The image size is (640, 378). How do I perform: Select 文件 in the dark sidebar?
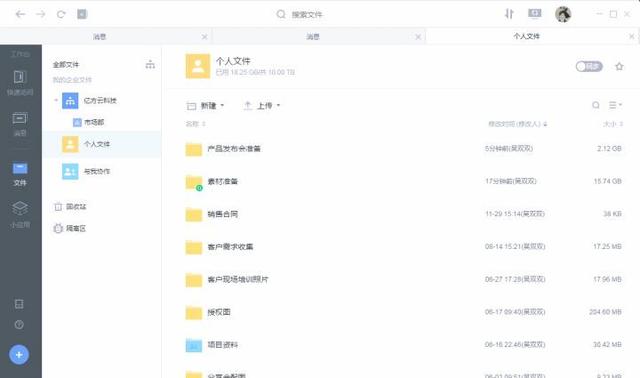tap(20, 174)
